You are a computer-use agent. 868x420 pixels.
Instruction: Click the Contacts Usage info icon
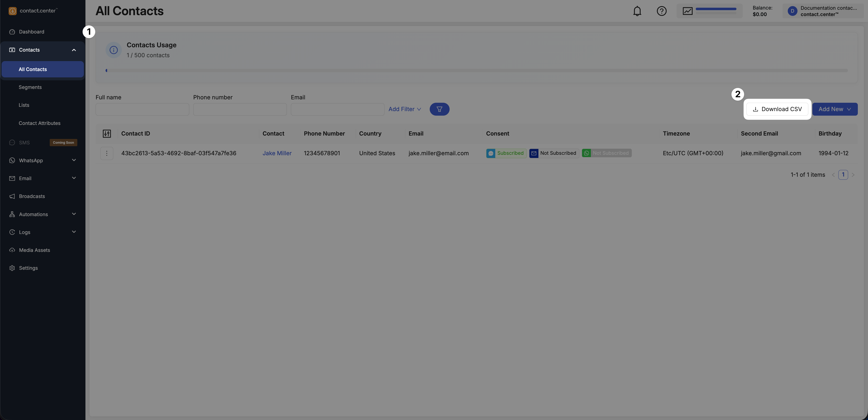[x=113, y=50]
